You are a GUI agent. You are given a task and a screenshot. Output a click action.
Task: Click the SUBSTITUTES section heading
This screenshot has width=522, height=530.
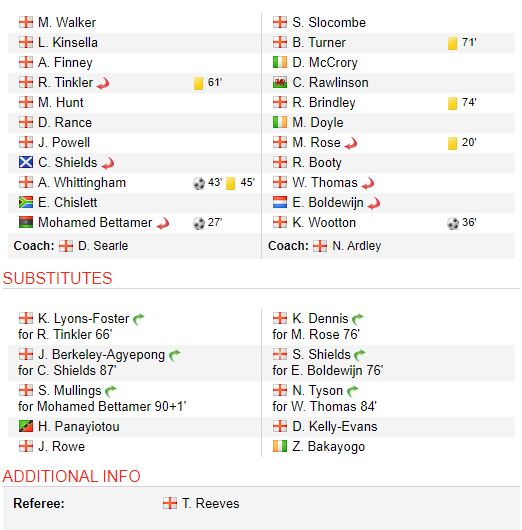point(57,278)
